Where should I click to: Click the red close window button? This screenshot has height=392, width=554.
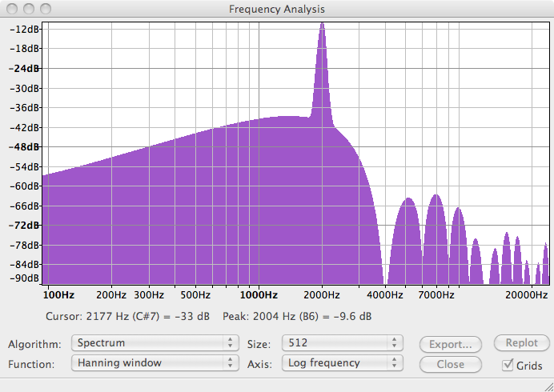[12, 9]
